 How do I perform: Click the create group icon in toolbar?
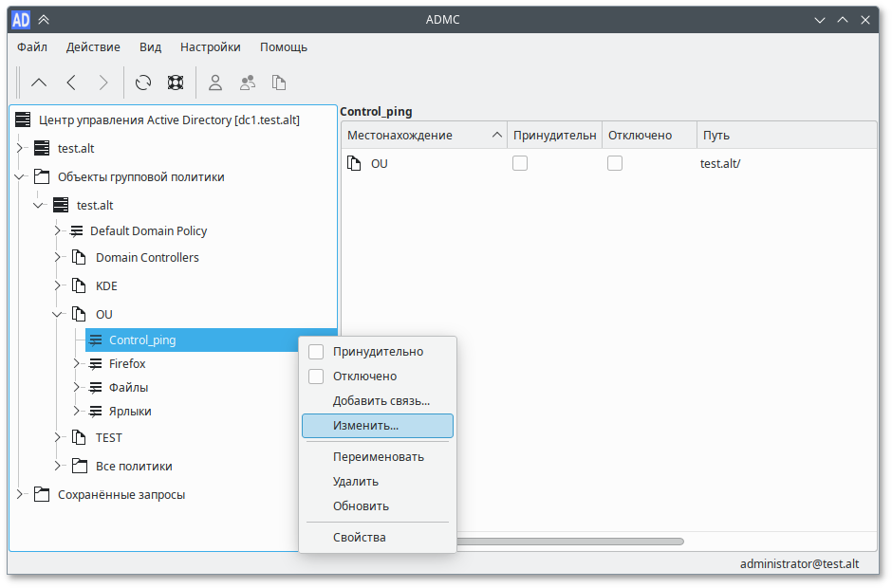(248, 83)
